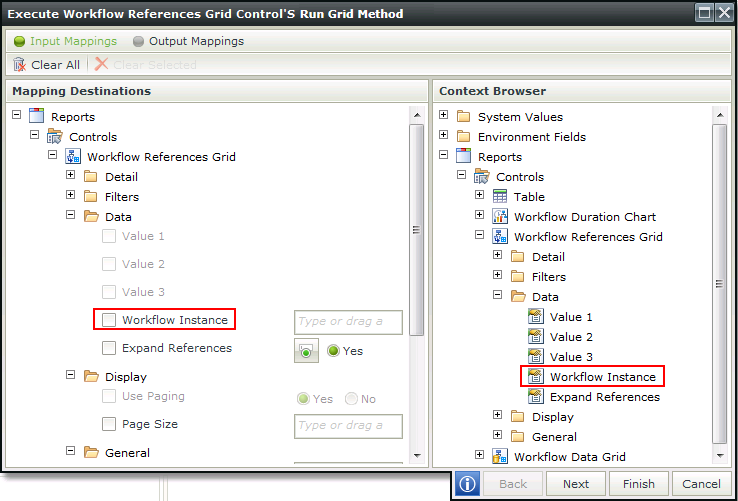Switch to the Input Mappings tab
This screenshot has width=738, height=501.
click(x=65, y=41)
